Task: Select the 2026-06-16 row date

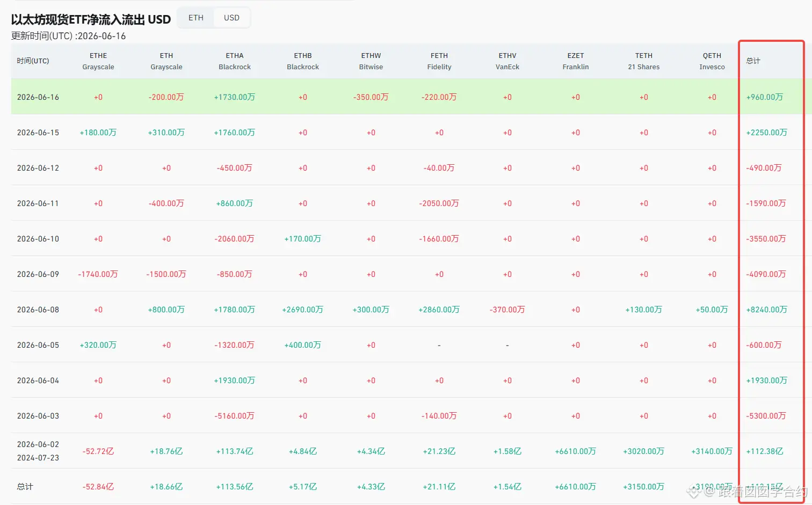Action: [x=38, y=97]
